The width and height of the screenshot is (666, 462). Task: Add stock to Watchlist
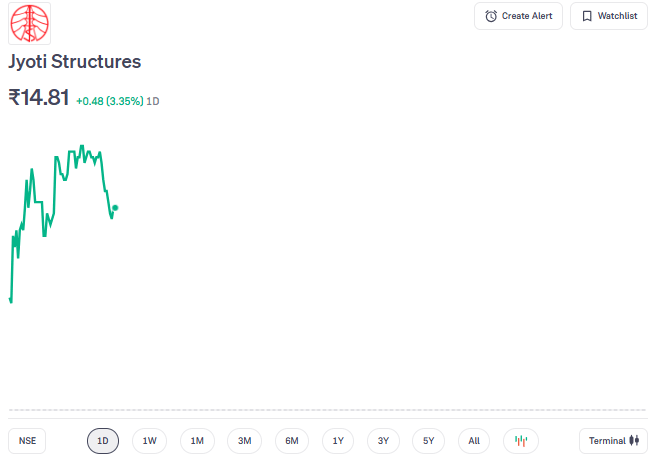(x=608, y=16)
